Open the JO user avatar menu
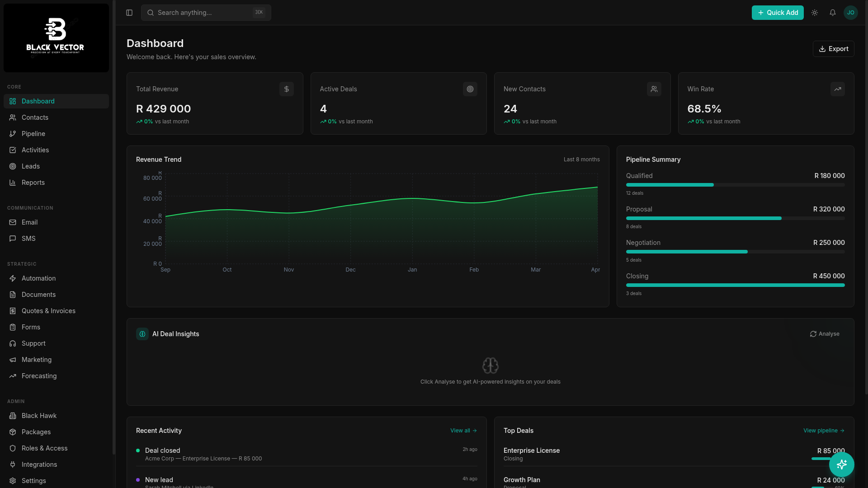Viewport: 868px width, 488px height. [851, 13]
